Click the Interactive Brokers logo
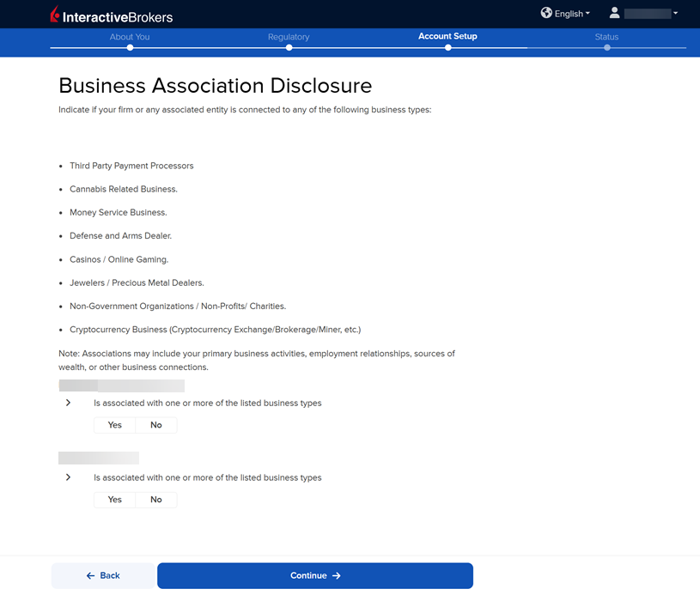This screenshot has width=700, height=607. (x=111, y=15)
